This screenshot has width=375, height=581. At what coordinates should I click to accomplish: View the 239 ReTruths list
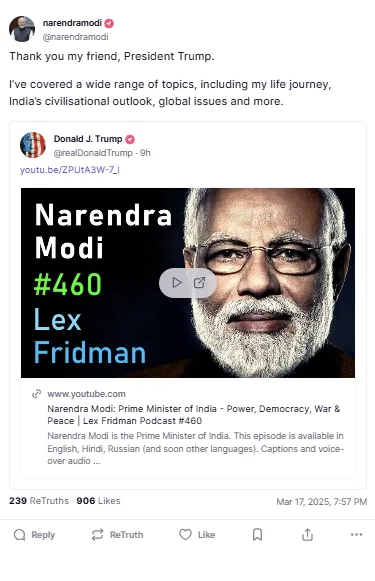[x=39, y=501]
